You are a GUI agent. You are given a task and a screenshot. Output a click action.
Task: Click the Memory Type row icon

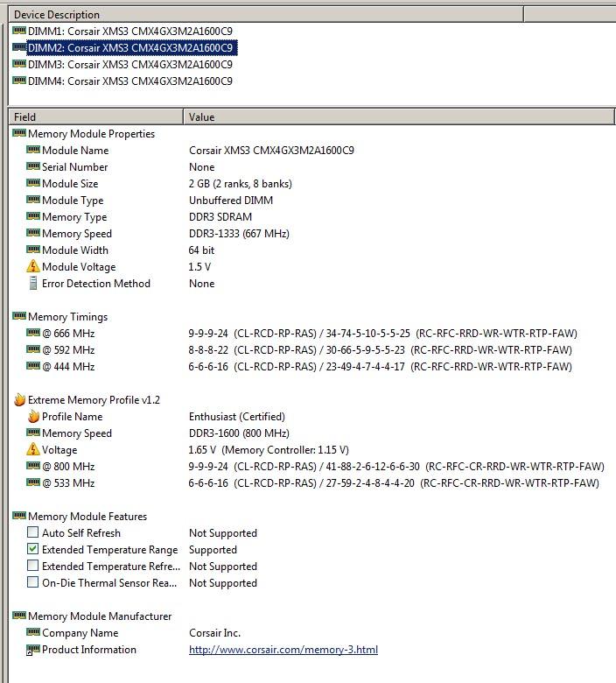click(33, 216)
